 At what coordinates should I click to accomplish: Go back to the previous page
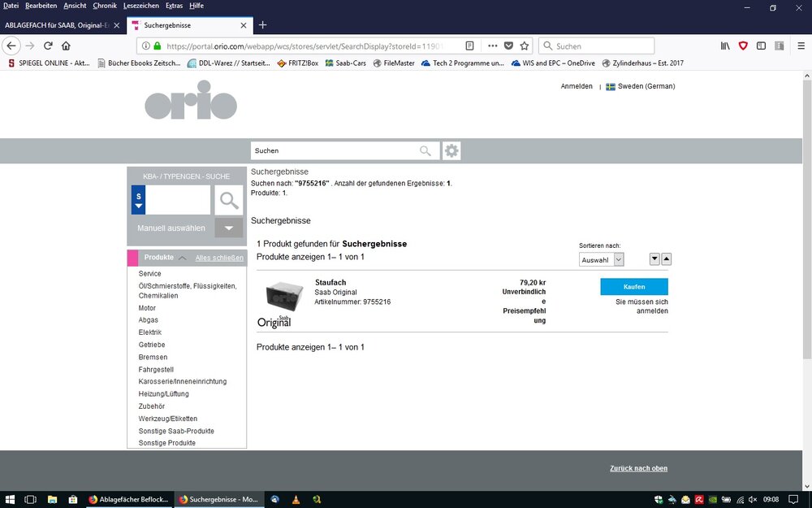coord(11,46)
